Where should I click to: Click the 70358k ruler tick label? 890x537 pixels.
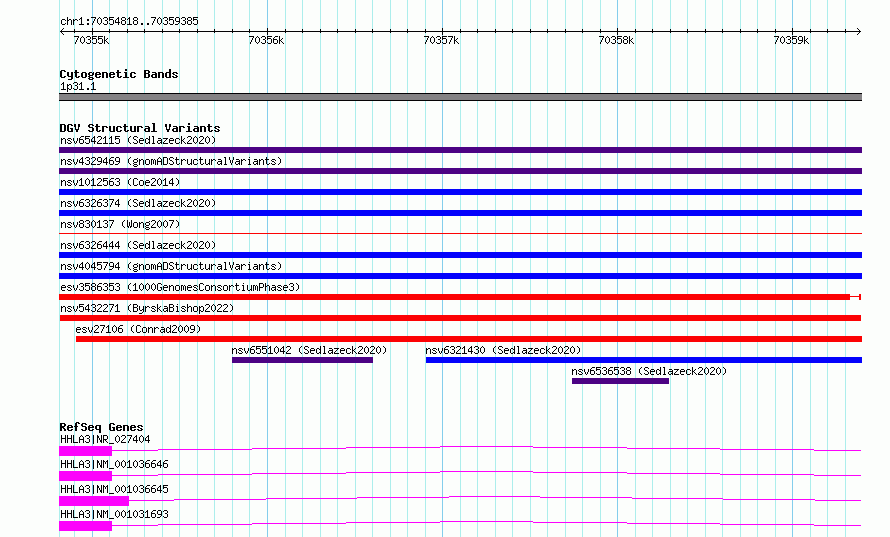[616, 40]
